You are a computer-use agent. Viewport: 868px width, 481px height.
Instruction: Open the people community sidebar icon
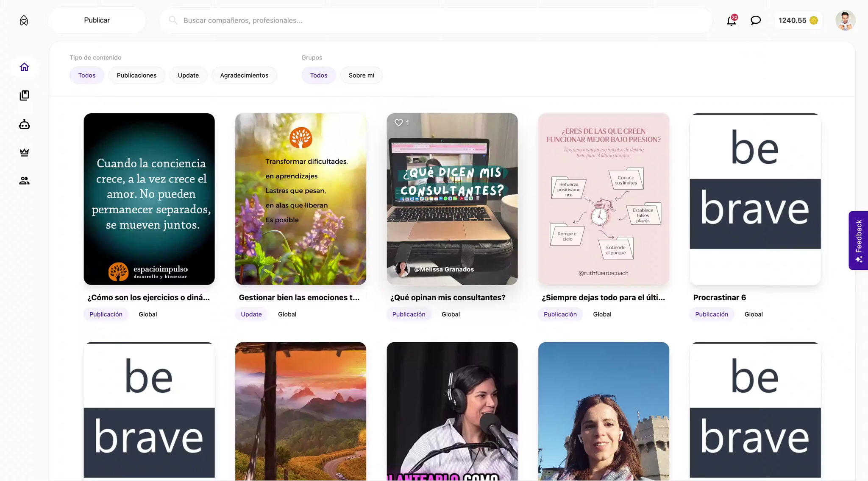24,181
